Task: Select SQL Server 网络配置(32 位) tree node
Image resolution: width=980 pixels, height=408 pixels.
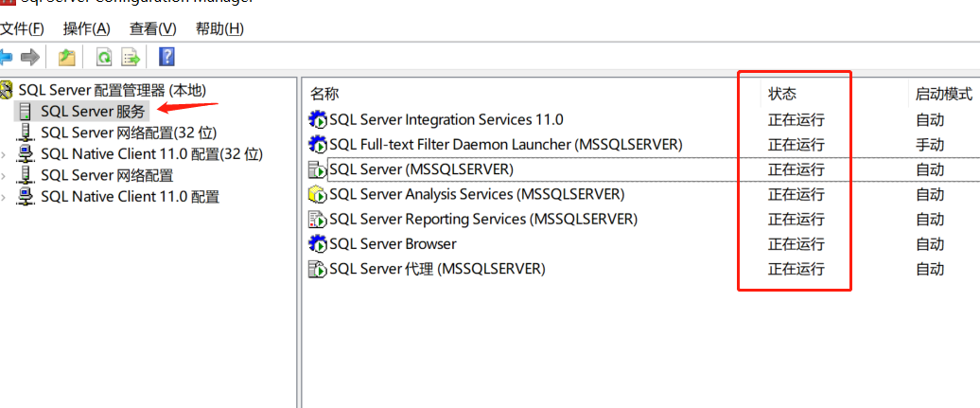Action: pyautogui.click(x=129, y=133)
